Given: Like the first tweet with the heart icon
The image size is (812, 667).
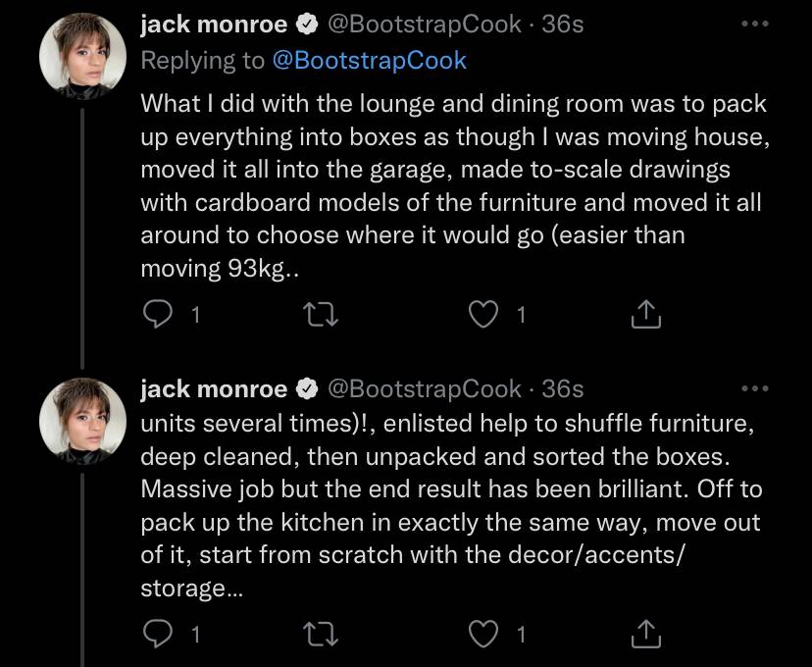Looking at the screenshot, I should click(483, 314).
